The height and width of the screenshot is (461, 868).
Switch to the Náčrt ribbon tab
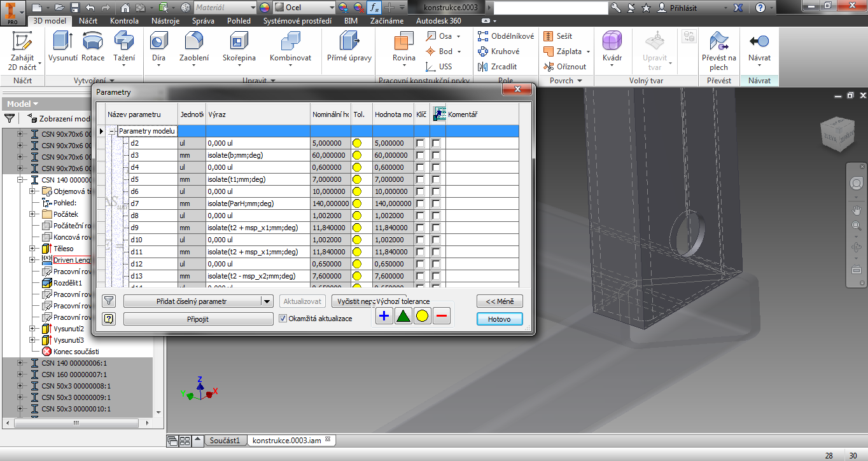click(x=88, y=21)
